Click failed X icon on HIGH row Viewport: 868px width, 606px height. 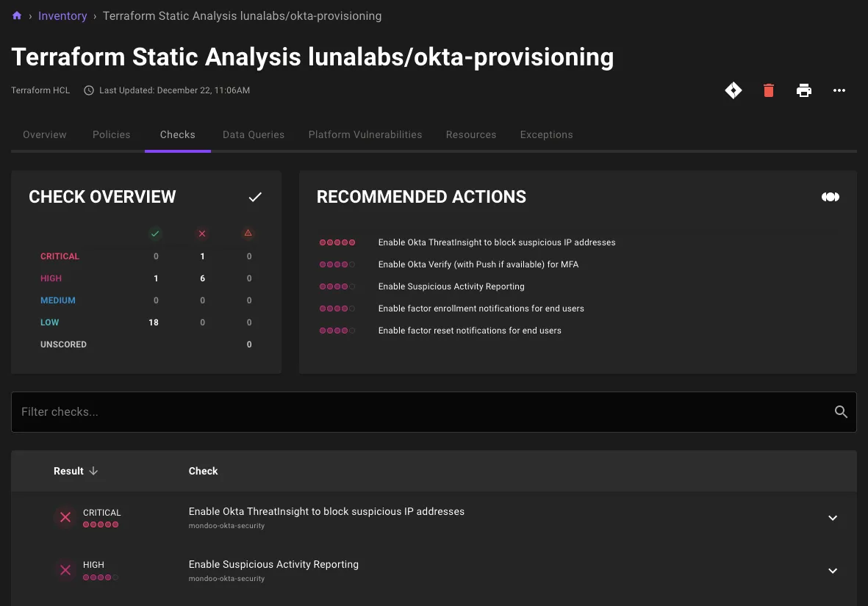65,570
